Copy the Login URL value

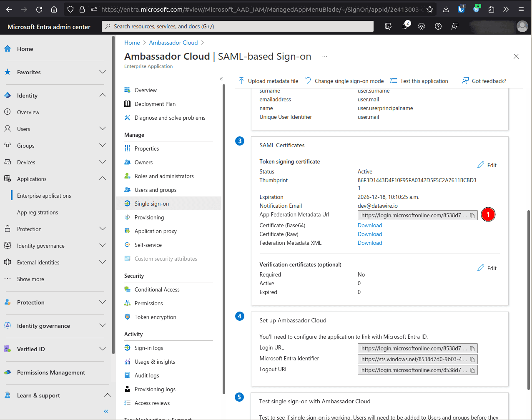click(472, 349)
